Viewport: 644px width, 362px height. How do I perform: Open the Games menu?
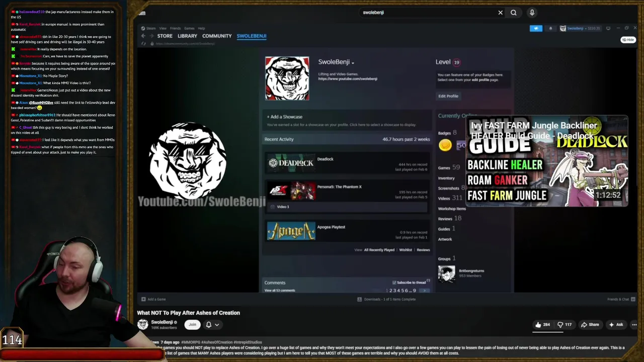189,28
